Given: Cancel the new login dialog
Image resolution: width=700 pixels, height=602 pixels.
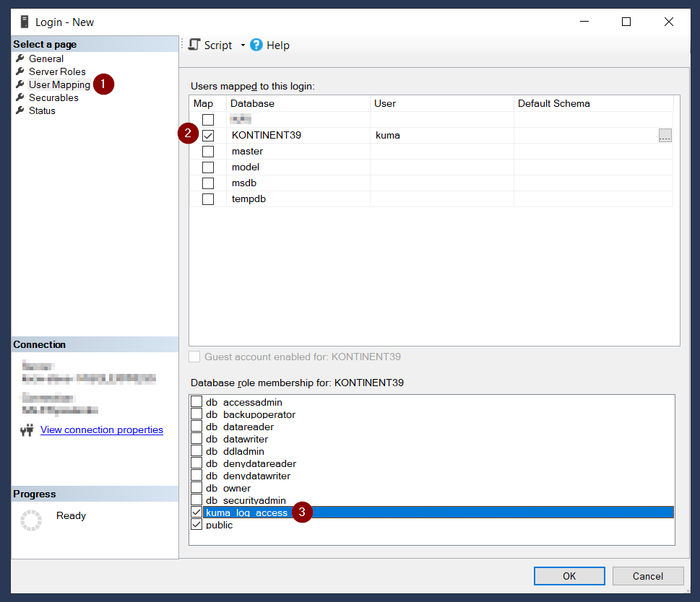Looking at the screenshot, I should pos(647,576).
